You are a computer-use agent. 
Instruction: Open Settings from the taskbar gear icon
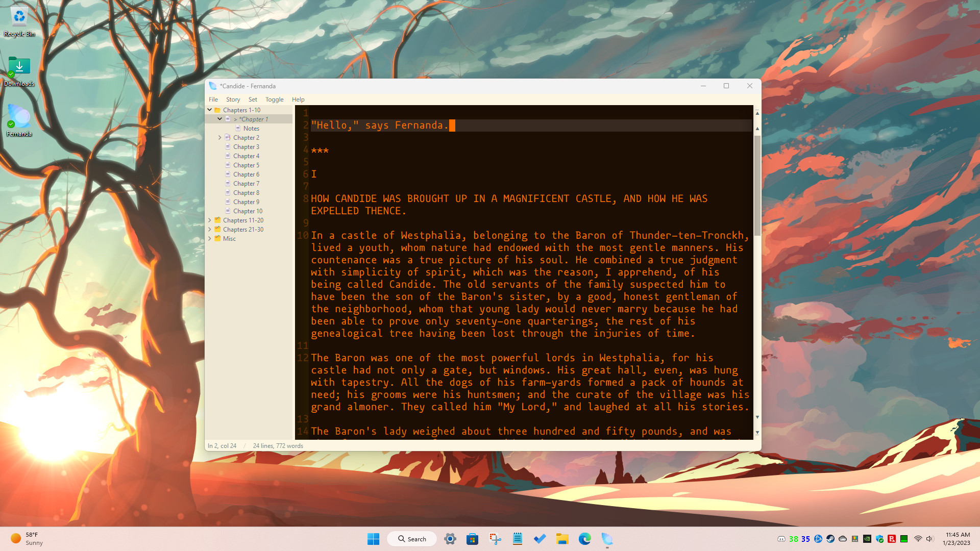450,539
